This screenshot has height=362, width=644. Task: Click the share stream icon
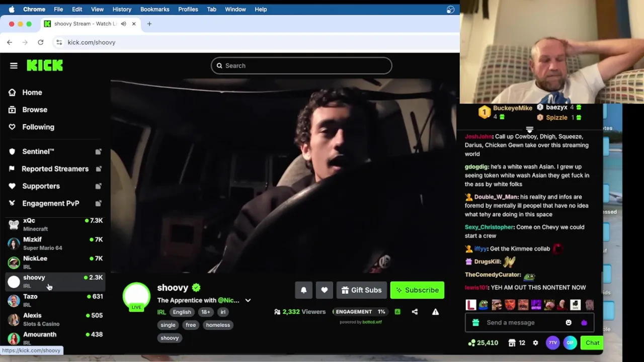(415, 312)
